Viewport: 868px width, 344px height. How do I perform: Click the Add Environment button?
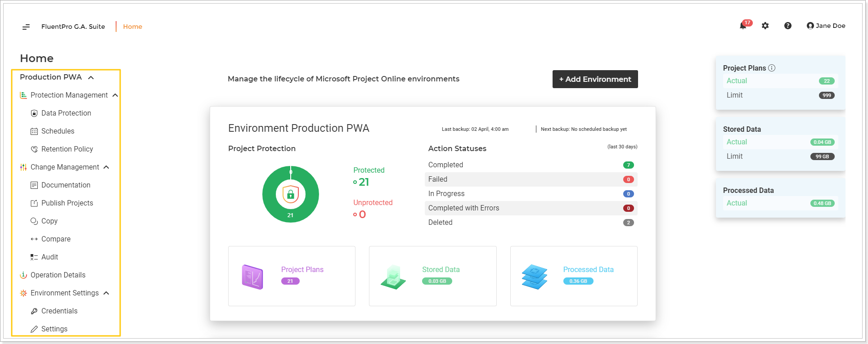click(x=595, y=79)
